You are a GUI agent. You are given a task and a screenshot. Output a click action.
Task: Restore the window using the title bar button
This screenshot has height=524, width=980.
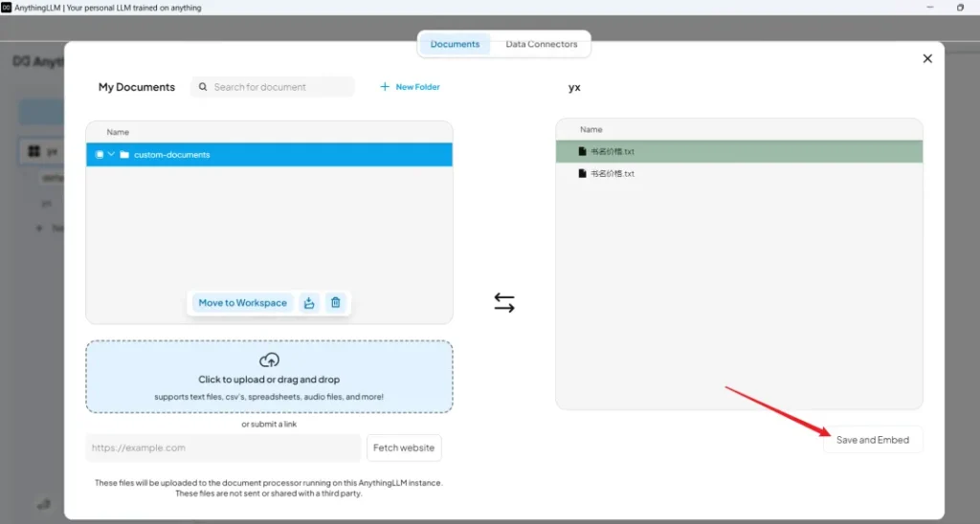click(960, 8)
